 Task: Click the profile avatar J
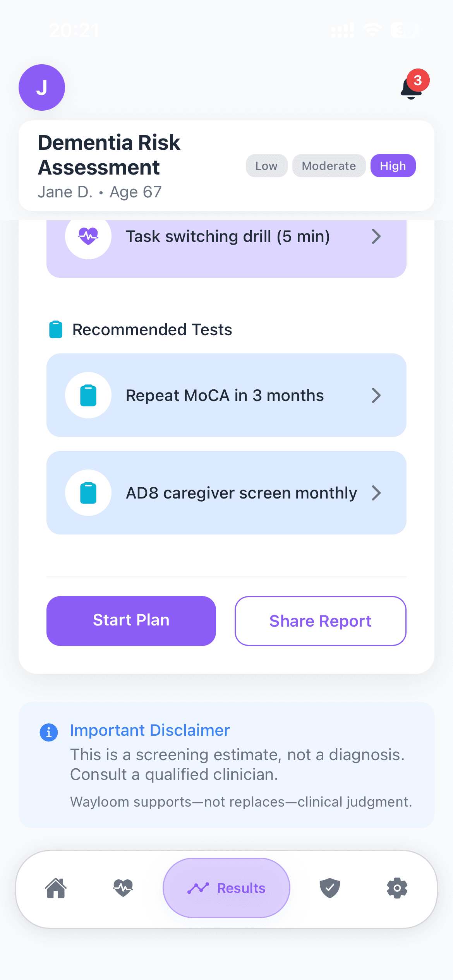[x=41, y=87]
